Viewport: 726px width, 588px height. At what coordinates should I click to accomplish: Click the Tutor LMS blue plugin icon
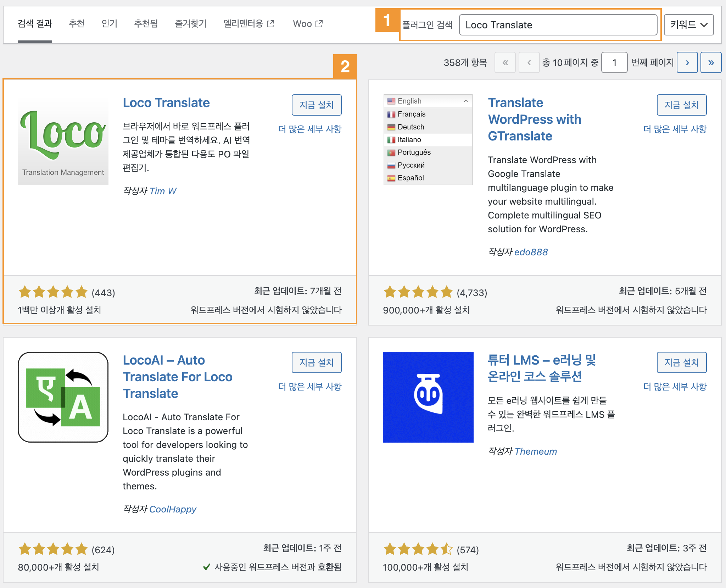coord(428,397)
